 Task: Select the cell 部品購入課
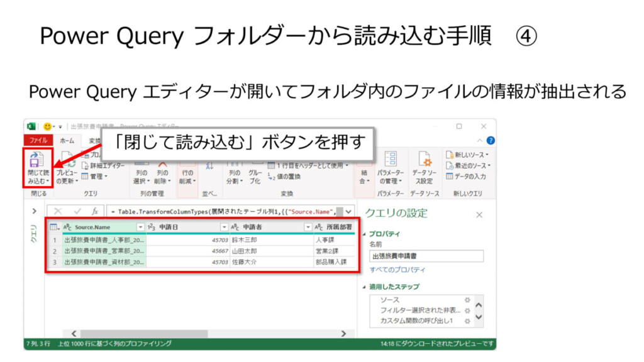(335, 262)
